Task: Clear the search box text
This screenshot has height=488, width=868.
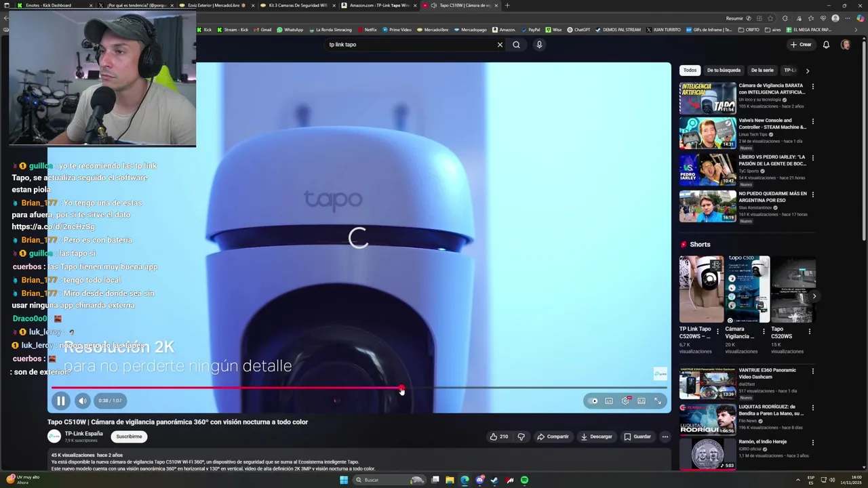Action: [500, 45]
